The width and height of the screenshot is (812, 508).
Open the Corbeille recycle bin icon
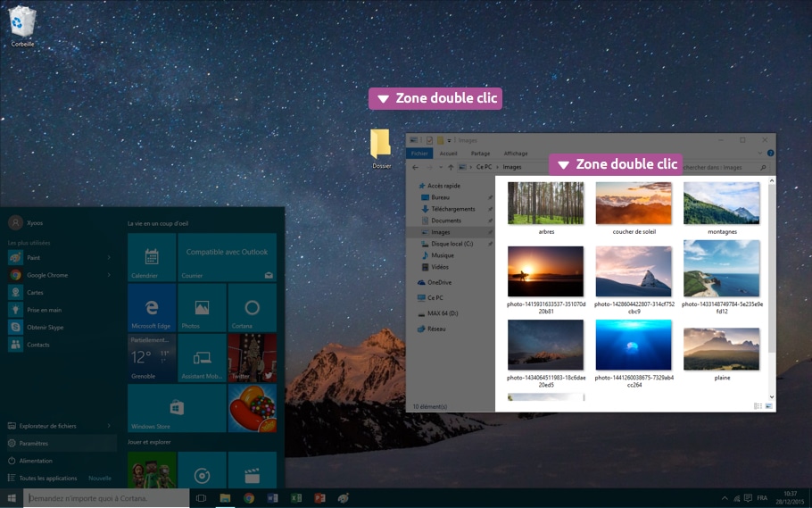coord(23,23)
